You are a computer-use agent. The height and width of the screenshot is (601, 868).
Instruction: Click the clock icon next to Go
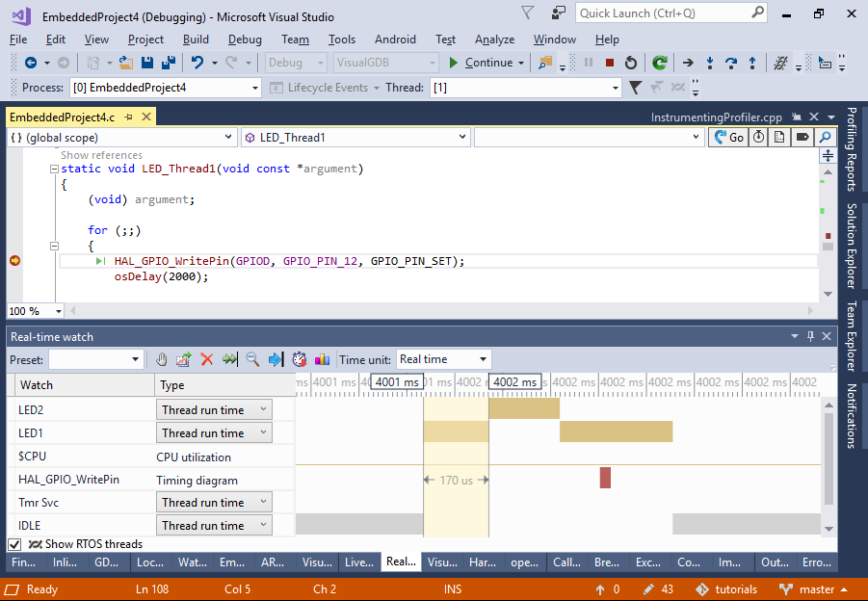click(x=758, y=137)
